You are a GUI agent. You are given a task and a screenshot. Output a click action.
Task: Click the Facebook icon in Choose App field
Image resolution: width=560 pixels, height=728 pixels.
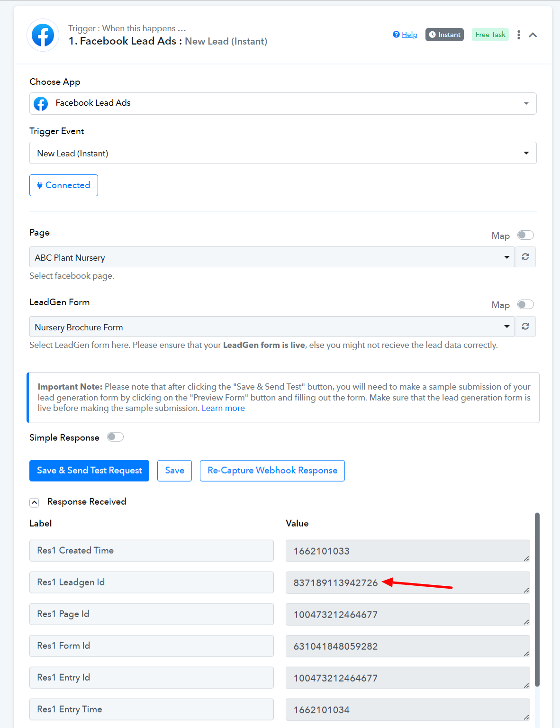tap(41, 103)
